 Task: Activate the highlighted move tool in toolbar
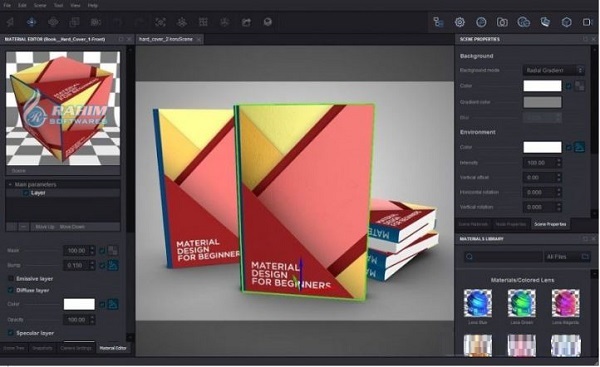(31, 22)
